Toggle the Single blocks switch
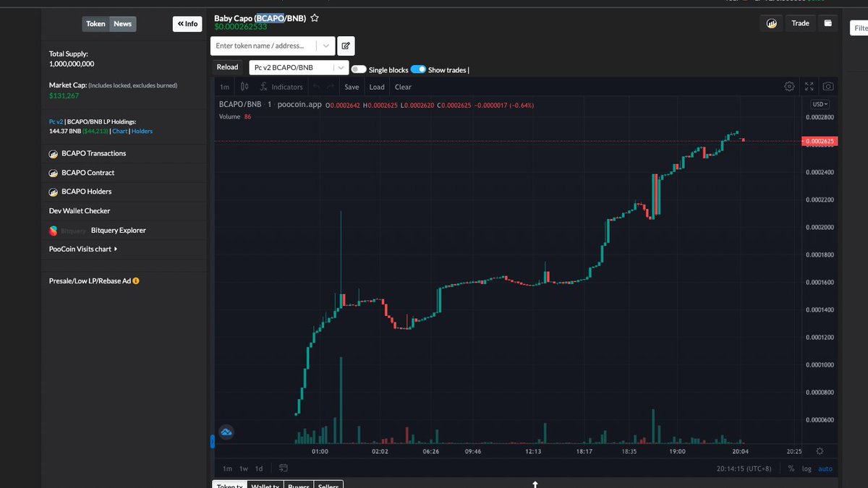868x488 pixels. pos(359,69)
